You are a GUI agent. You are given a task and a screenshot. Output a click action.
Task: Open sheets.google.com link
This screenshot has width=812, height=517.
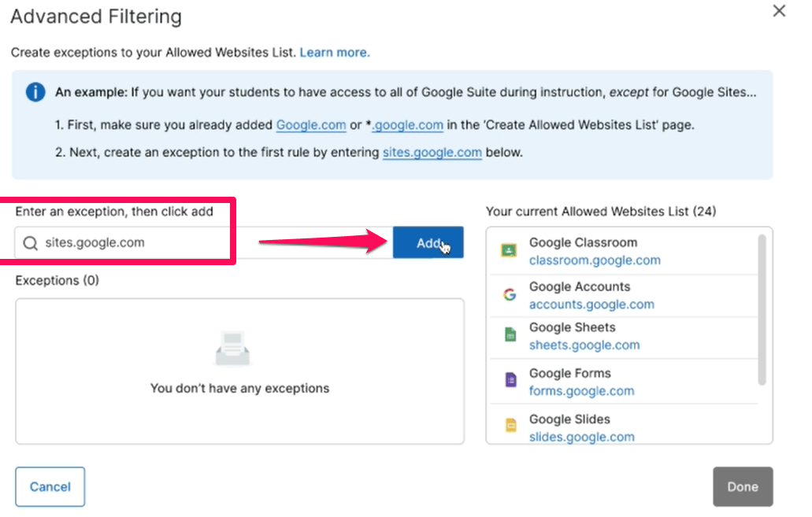click(x=584, y=345)
